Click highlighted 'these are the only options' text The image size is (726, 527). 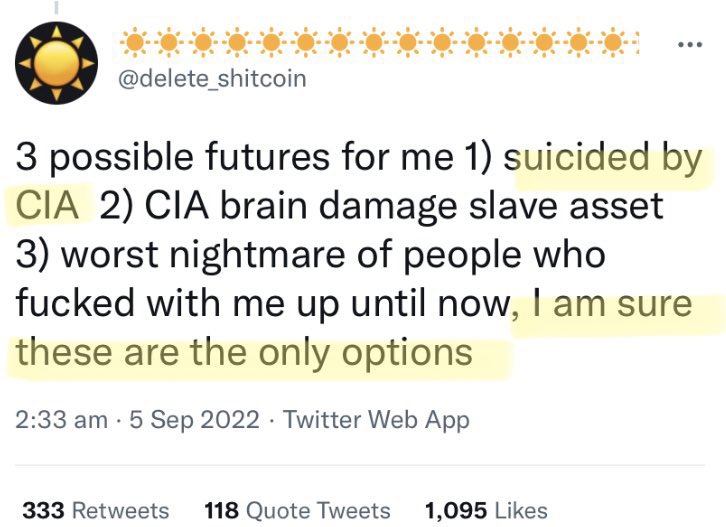click(x=245, y=351)
